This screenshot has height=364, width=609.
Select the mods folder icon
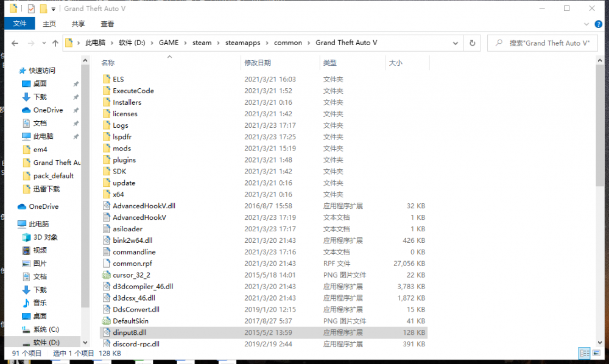pos(106,149)
